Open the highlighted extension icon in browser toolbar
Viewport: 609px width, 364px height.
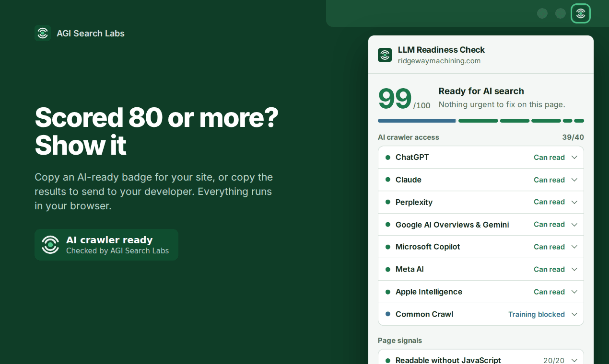(581, 13)
